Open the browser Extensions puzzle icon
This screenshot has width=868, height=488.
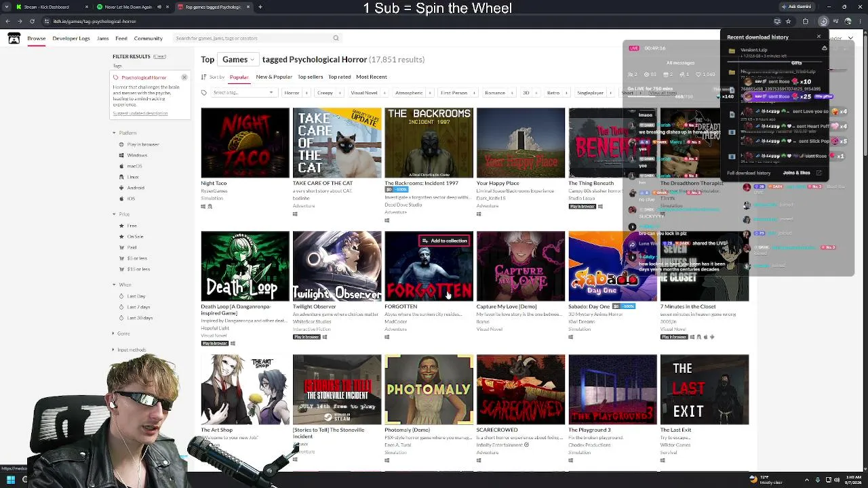806,21
